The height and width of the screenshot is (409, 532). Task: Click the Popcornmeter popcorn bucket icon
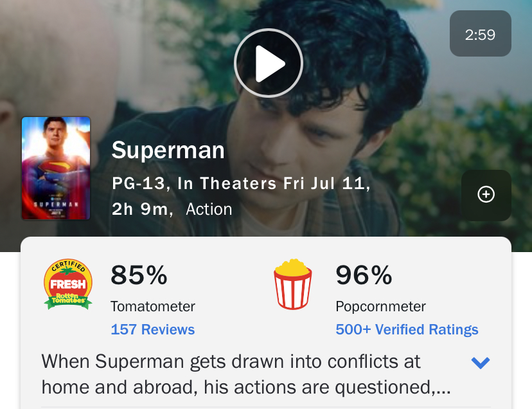pos(293,284)
